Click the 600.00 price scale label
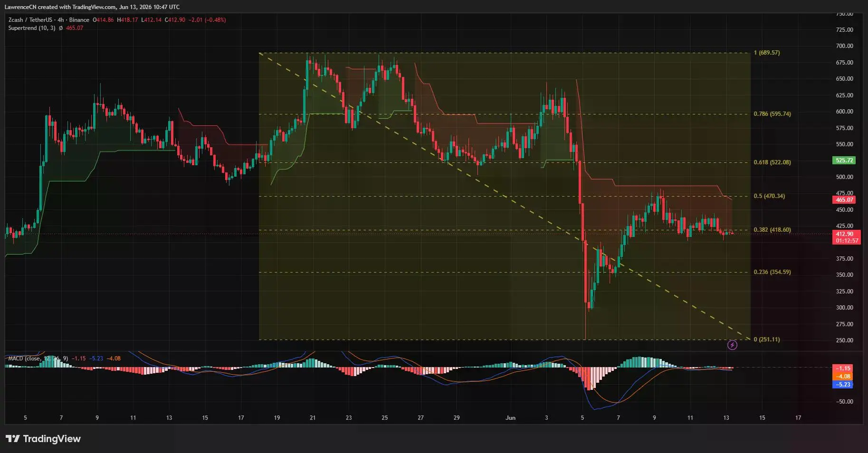The width and height of the screenshot is (868, 453). coord(844,112)
